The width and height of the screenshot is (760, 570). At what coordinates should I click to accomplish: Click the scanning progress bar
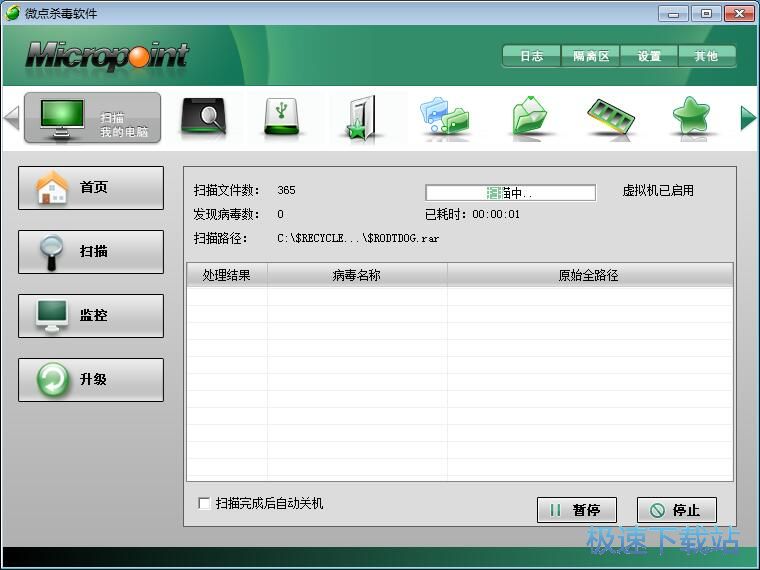click(510, 193)
